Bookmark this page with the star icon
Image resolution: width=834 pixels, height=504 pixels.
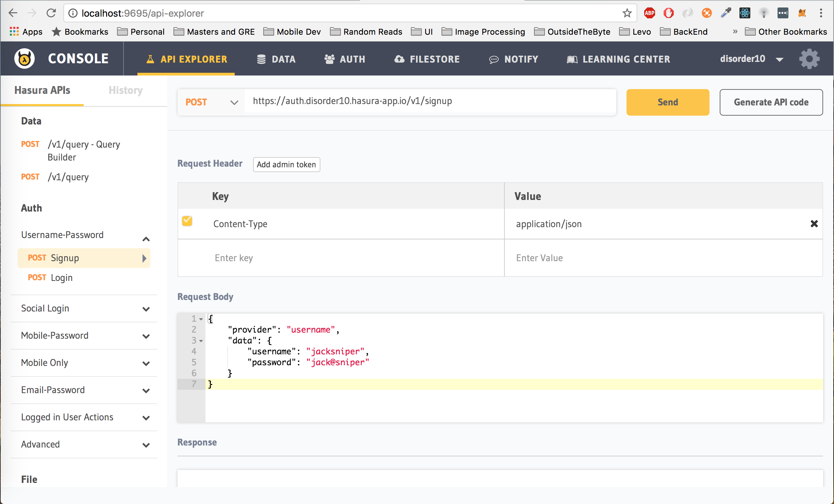click(x=627, y=13)
